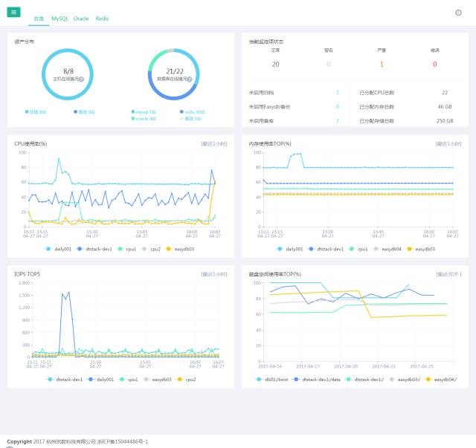This screenshot has height=448, width=476.
Task: Toggle cpu1 series in IOPS chart legend
Action: [x=129, y=380]
